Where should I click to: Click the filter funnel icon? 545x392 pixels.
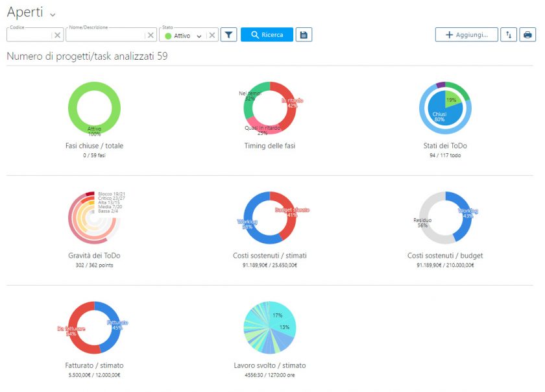coord(228,35)
